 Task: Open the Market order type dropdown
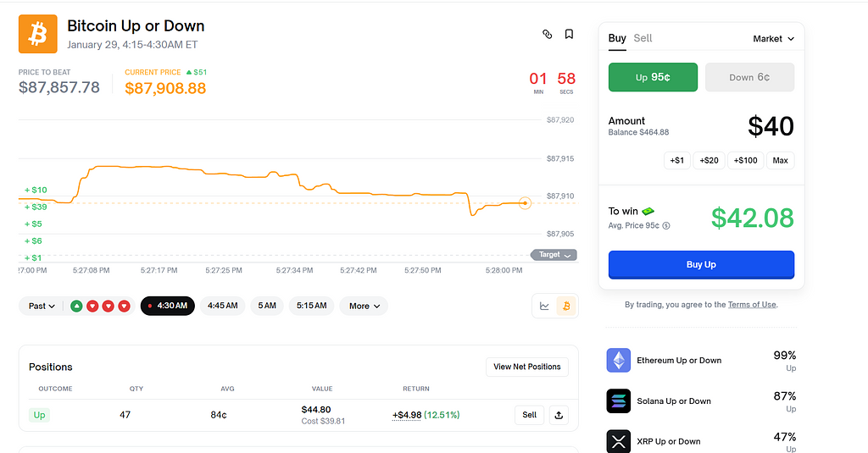coord(773,39)
